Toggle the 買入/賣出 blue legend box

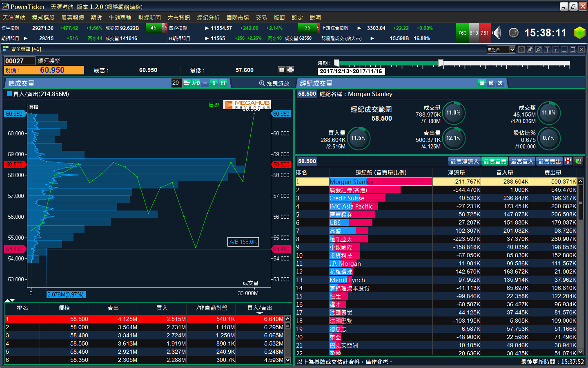click(9, 94)
